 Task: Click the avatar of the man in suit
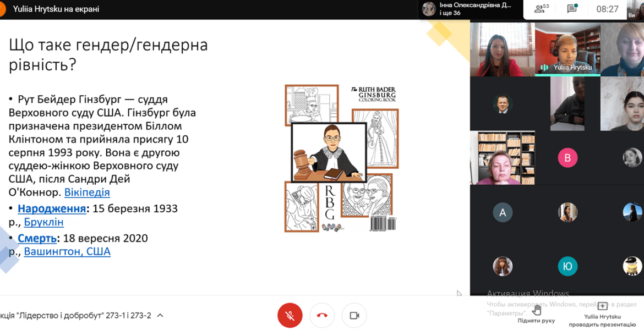503,104
